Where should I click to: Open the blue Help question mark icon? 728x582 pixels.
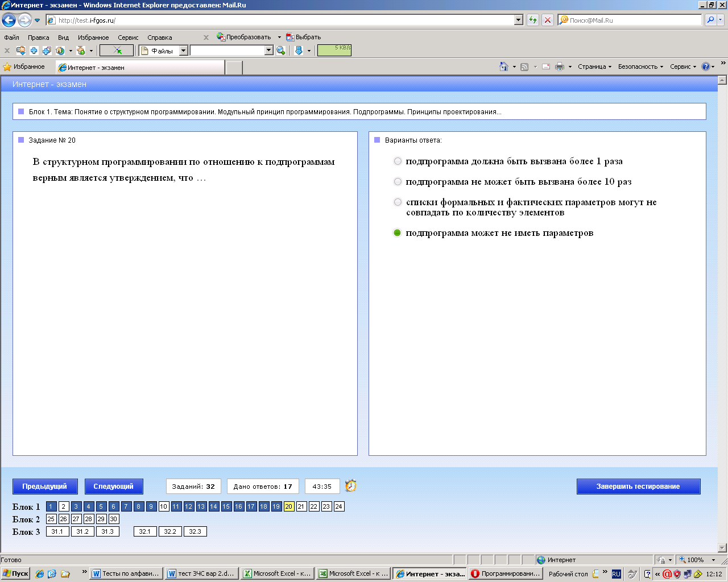pyautogui.click(x=706, y=66)
